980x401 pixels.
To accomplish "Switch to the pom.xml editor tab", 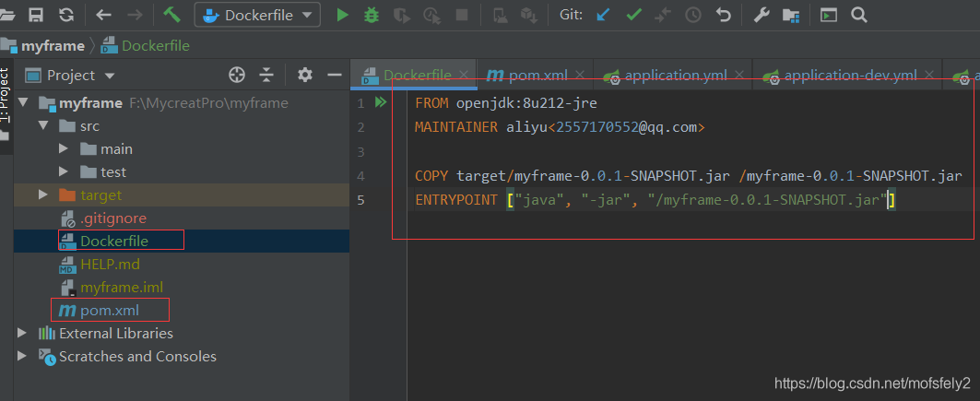I will click(x=528, y=75).
